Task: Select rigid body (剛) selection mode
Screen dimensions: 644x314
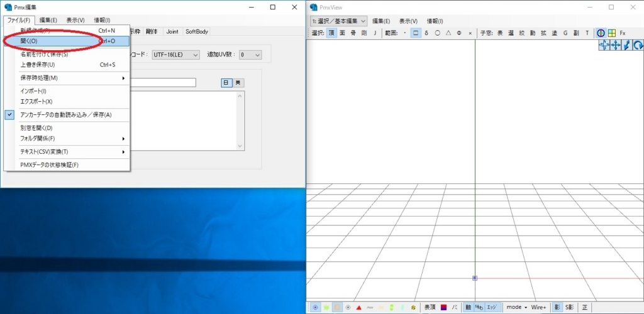Action: pyautogui.click(x=364, y=33)
